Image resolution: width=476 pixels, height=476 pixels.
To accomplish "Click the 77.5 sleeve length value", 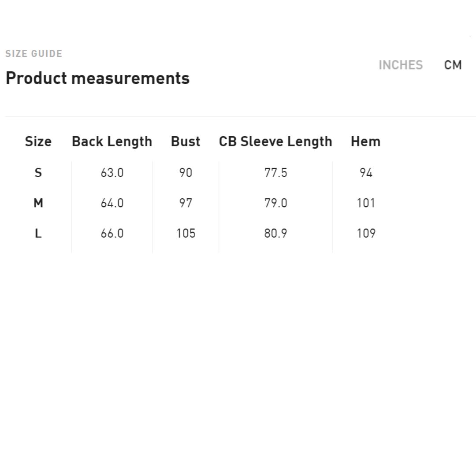I will [x=275, y=173].
